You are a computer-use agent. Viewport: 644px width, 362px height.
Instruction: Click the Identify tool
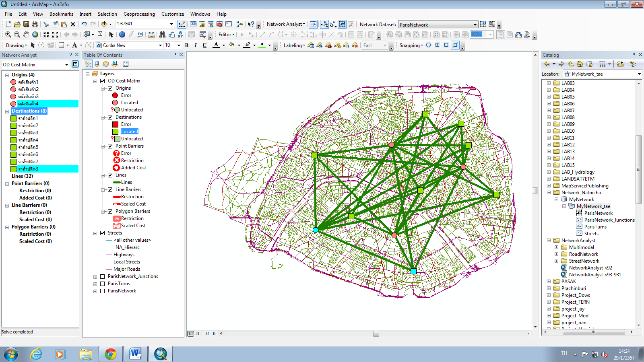pos(123,34)
